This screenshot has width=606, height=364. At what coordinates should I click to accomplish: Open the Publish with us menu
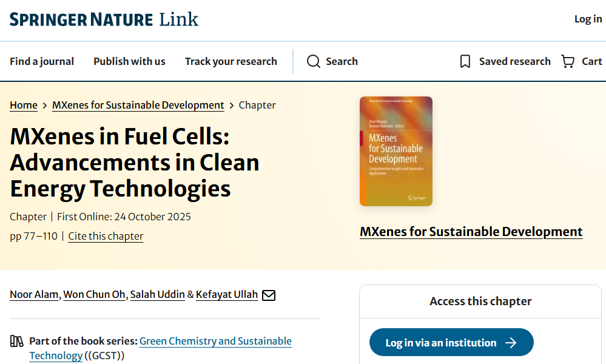(129, 61)
